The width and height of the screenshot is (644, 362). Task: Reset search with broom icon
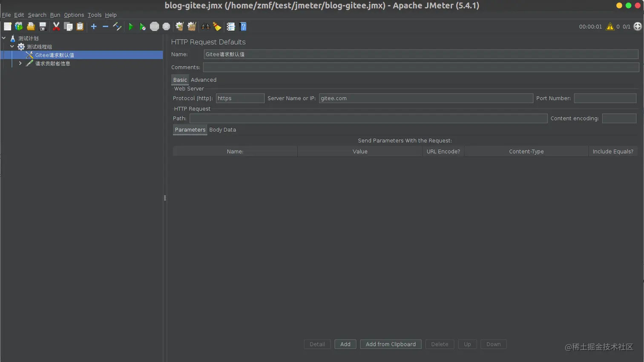(217, 26)
